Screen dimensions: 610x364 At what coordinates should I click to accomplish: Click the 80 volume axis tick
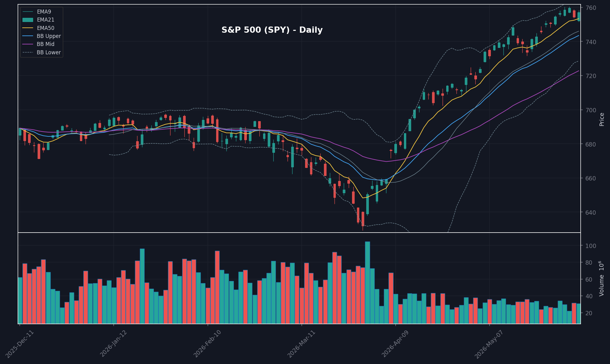click(x=589, y=263)
